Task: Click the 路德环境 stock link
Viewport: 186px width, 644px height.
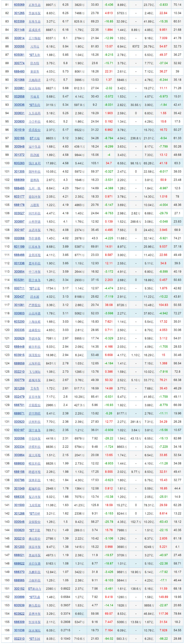Action: tap(35, 472)
